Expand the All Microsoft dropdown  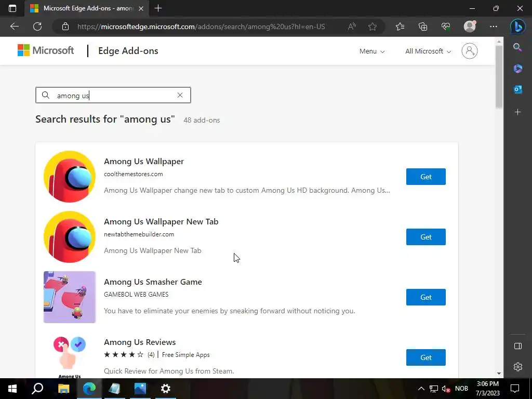(x=428, y=51)
